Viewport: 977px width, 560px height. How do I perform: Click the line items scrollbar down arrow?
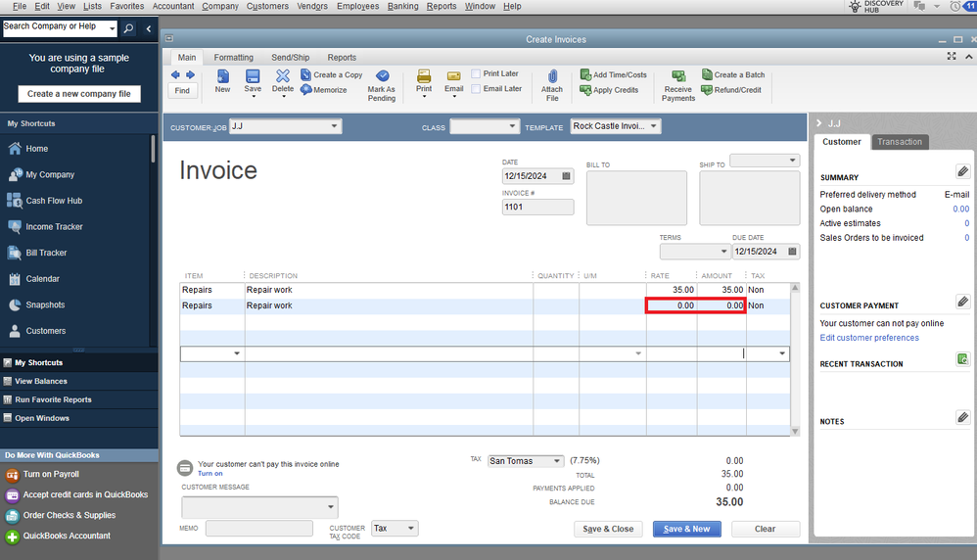[x=795, y=432]
